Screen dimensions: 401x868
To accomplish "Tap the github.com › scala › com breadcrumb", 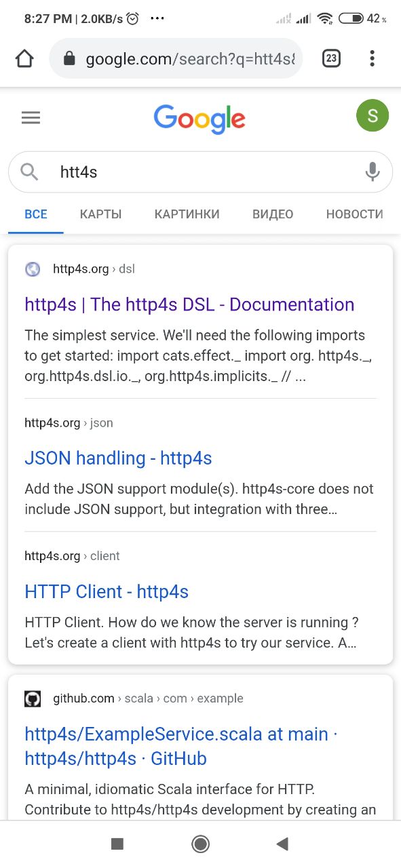I will [x=148, y=698].
